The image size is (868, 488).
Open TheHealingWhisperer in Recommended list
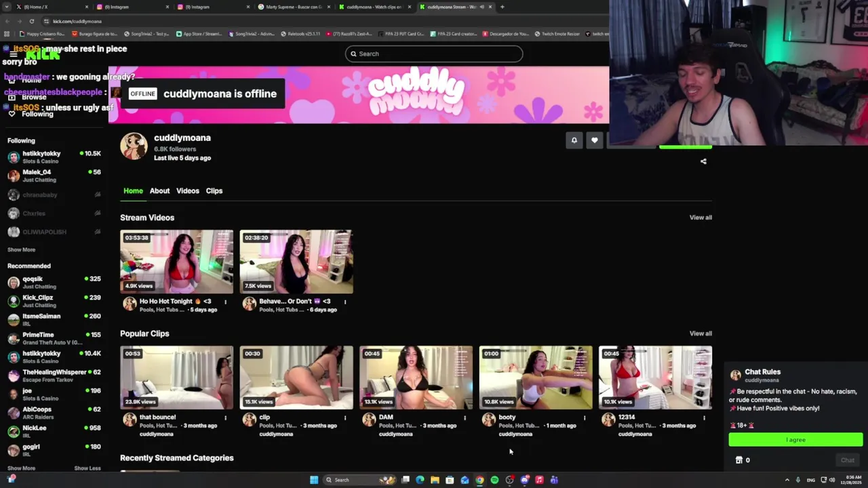(x=54, y=375)
